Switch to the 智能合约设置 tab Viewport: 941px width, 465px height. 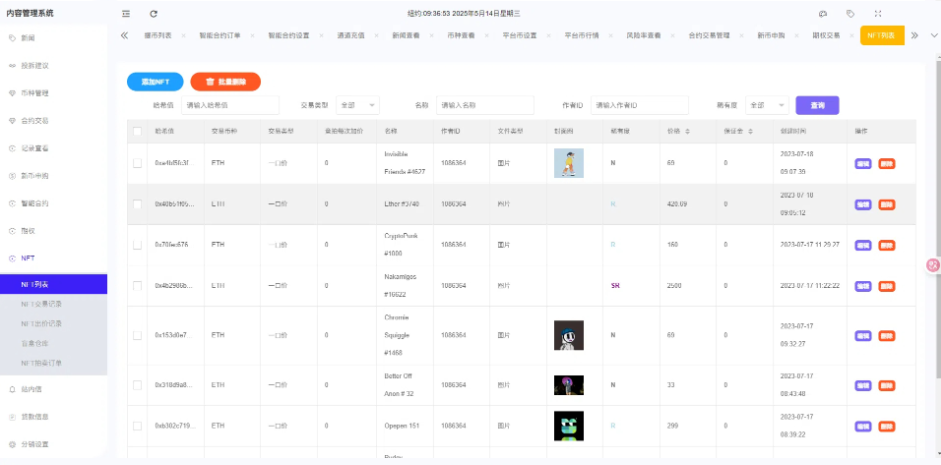(x=289, y=35)
